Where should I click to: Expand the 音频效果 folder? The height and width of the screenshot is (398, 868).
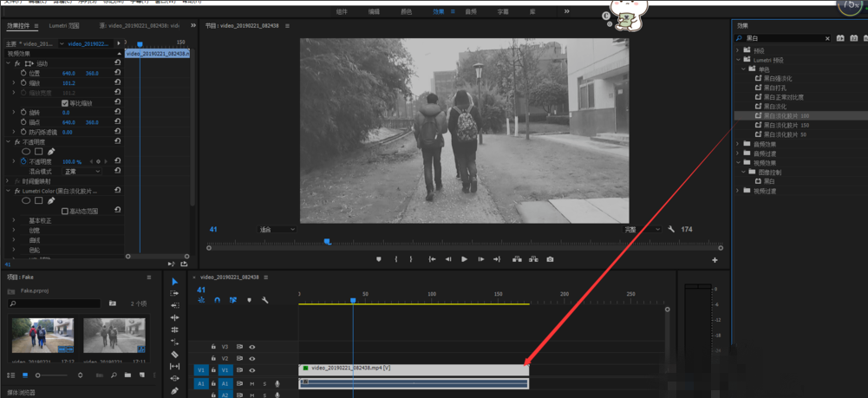738,144
